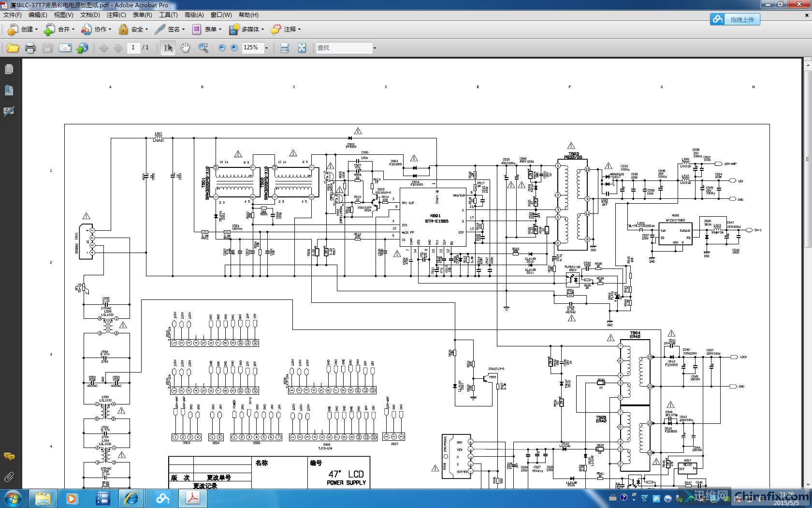Screen dimensions: 812x508
Task: Expand the Find (查找) options arrow
Action: tap(375, 48)
